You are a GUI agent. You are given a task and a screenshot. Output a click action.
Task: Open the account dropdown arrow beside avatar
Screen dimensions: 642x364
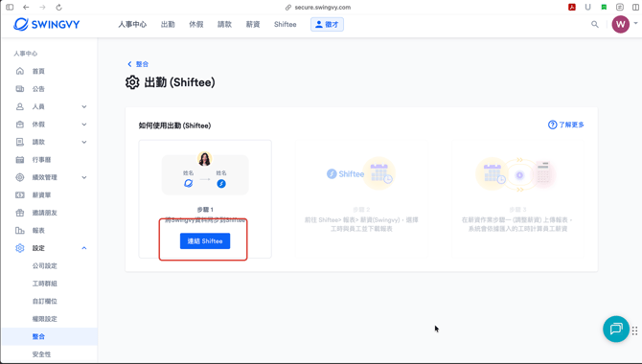[635, 23]
